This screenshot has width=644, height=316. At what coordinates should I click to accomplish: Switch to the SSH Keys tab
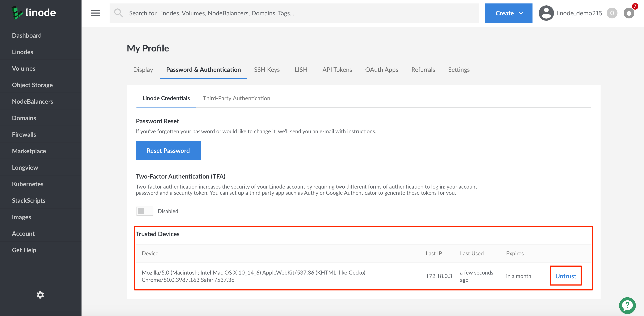point(266,70)
